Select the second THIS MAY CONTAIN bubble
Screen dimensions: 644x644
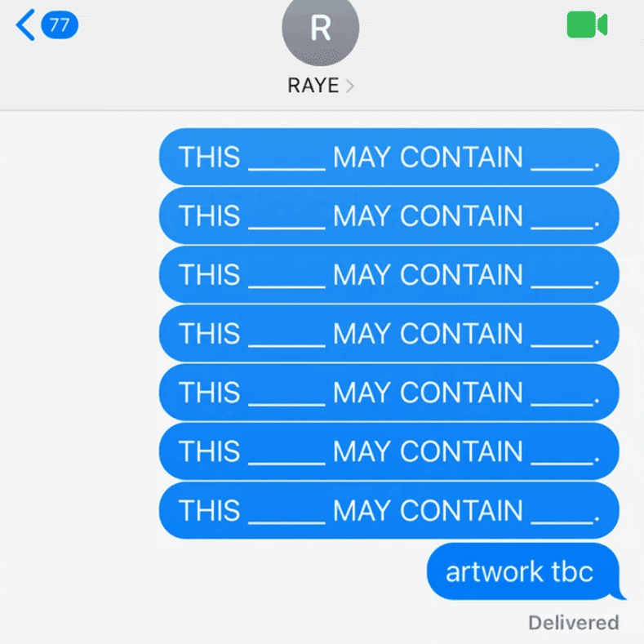pyautogui.click(x=389, y=215)
